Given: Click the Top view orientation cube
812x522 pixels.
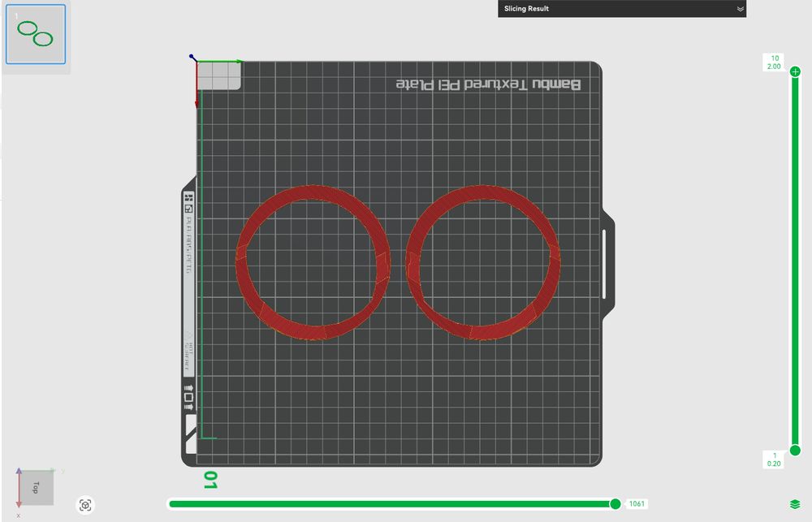Looking at the screenshot, I should [x=36, y=488].
